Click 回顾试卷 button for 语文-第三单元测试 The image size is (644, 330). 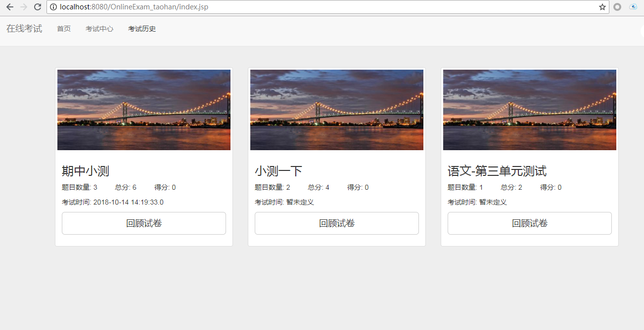530,223
